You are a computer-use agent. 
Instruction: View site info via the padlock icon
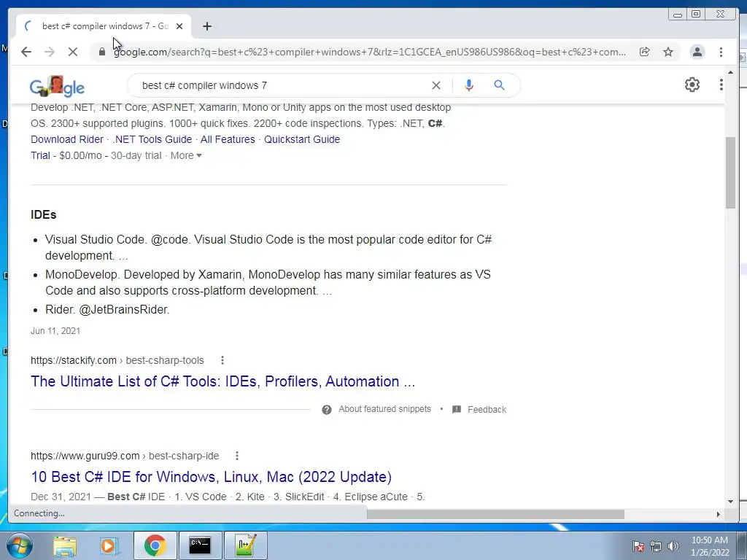coord(102,52)
